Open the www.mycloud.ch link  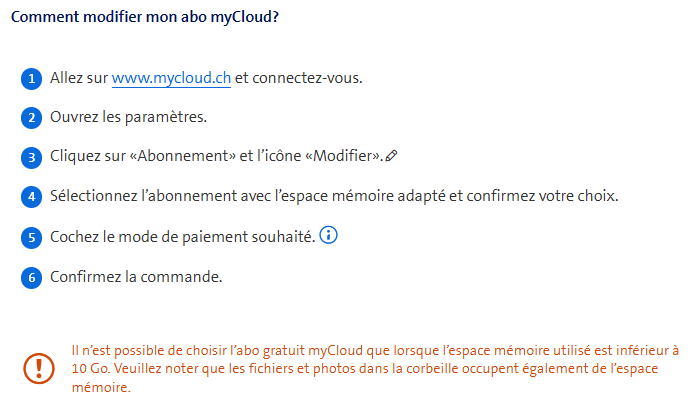coord(171,78)
